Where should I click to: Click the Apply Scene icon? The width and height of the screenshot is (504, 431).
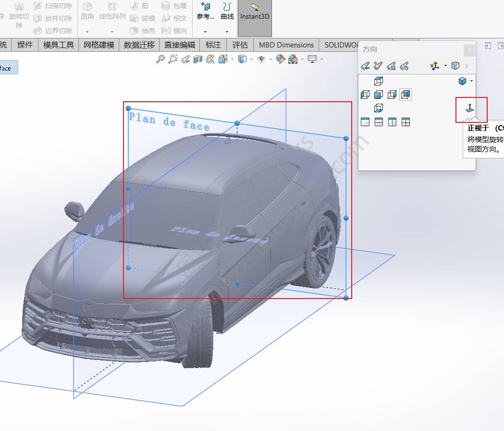293,59
